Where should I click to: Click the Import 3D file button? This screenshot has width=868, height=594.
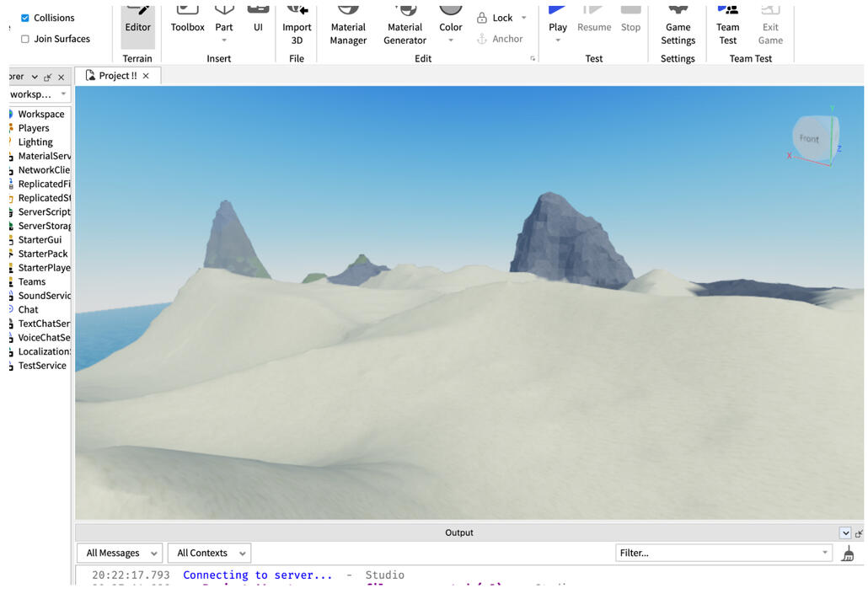[x=297, y=25]
